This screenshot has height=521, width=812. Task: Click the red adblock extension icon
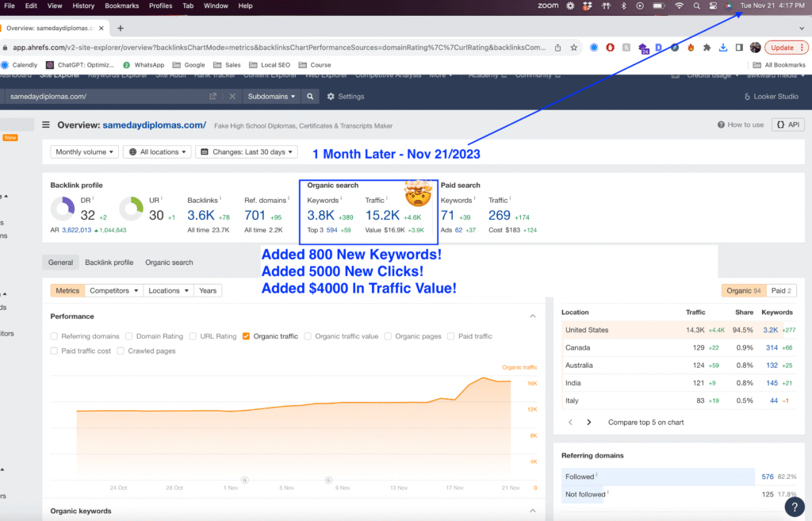point(610,48)
